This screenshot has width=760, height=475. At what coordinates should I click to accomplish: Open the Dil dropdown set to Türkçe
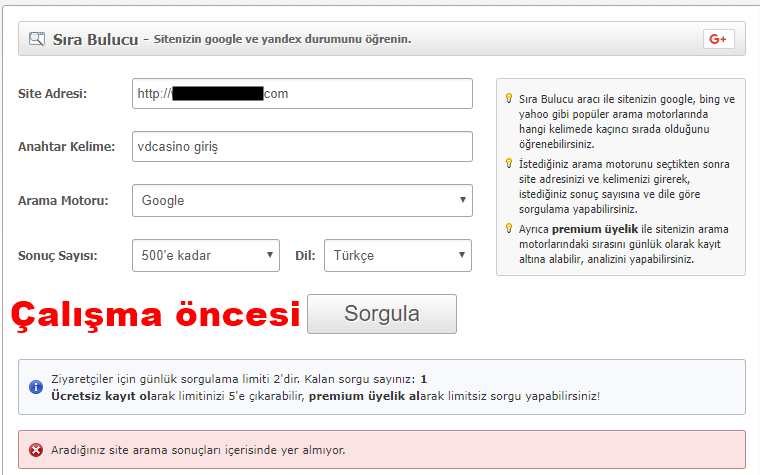397,255
